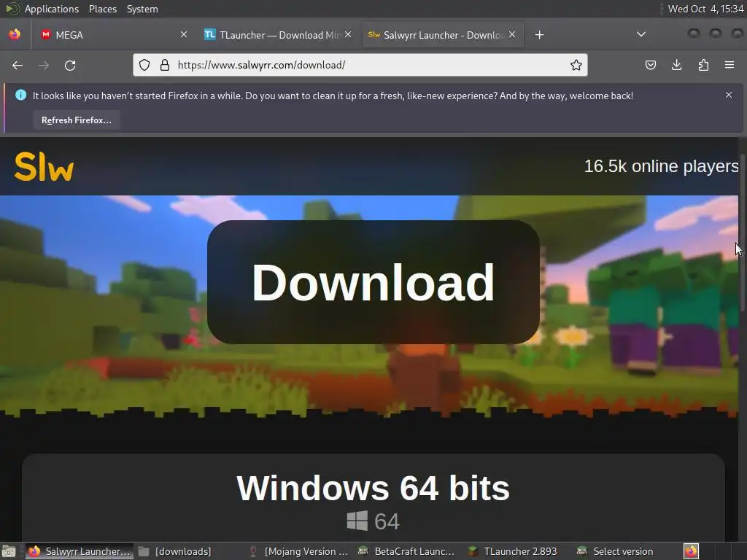Viewport: 747px width, 560px height.
Task: Click the show desktop icon in bottom panel
Action: [9, 551]
